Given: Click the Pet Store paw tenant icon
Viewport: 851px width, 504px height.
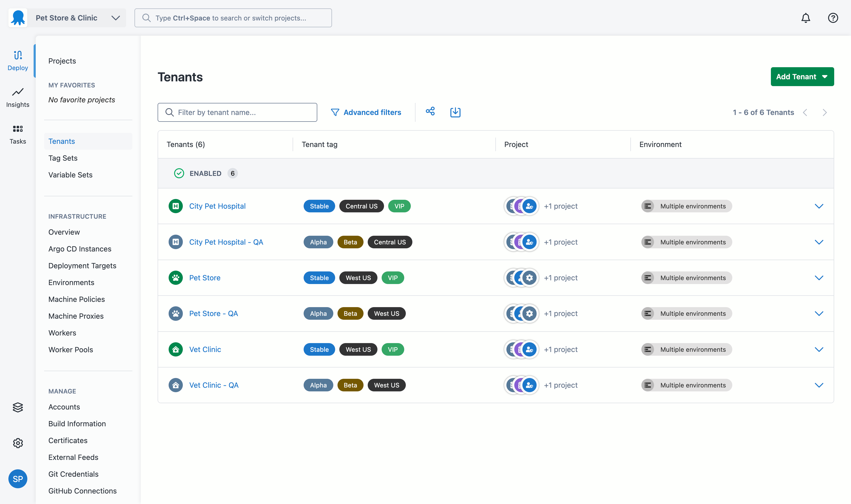Looking at the screenshot, I should click(x=176, y=278).
